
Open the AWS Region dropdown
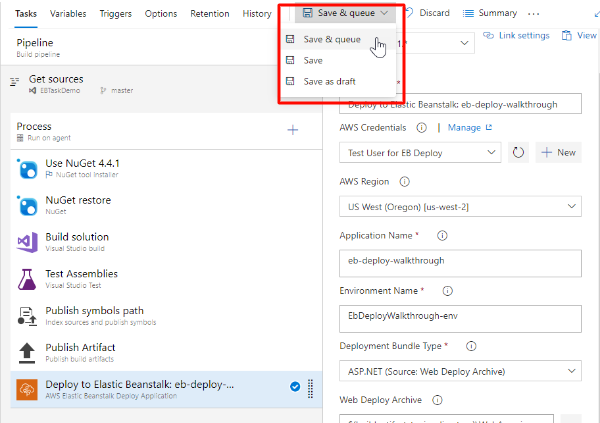pyautogui.click(x=460, y=207)
